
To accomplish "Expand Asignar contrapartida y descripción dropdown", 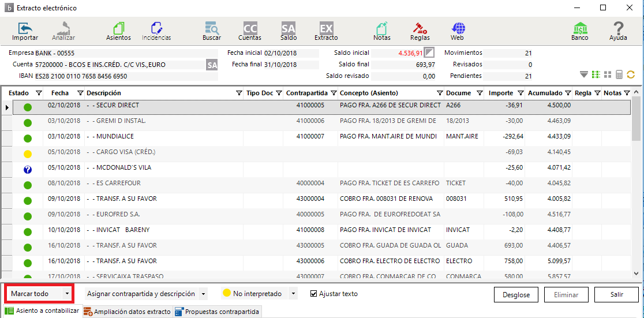I will (203, 294).
